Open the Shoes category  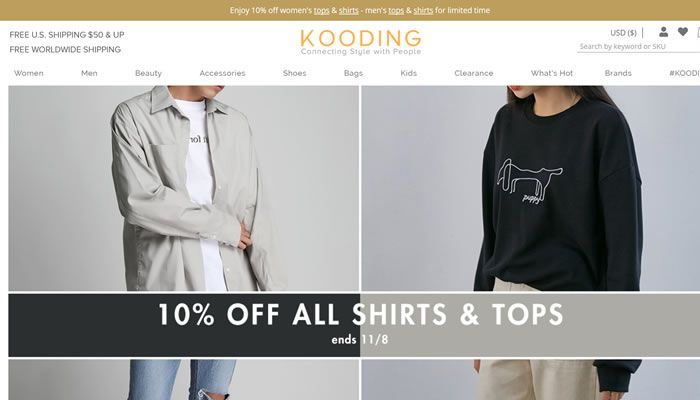(x=295, y=73)
